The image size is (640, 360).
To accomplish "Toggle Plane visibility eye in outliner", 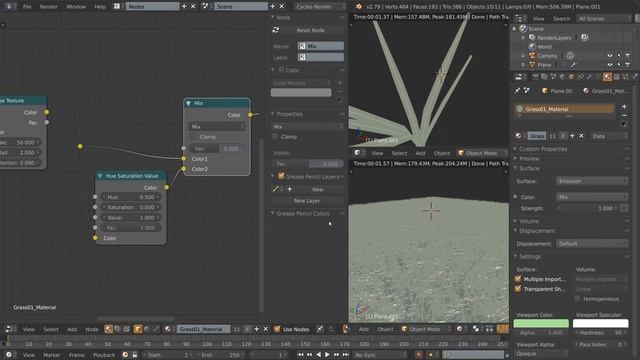I will click(610, 65).
